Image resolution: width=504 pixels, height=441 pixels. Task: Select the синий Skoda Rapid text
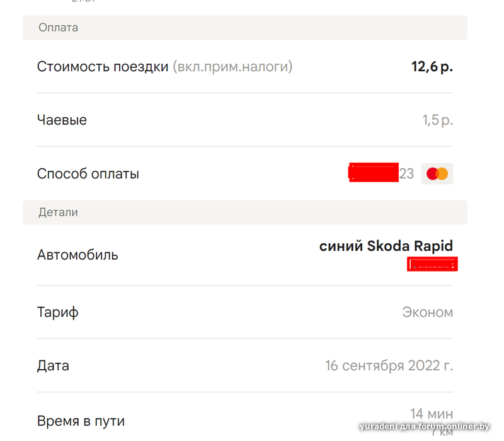click(x=386, y=246)
